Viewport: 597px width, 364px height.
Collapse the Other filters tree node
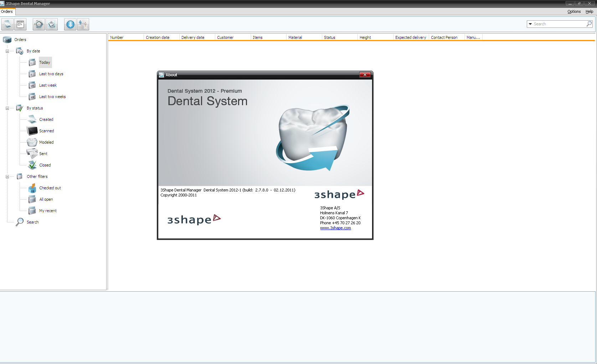pyautogui.click(x=7, y=177)
